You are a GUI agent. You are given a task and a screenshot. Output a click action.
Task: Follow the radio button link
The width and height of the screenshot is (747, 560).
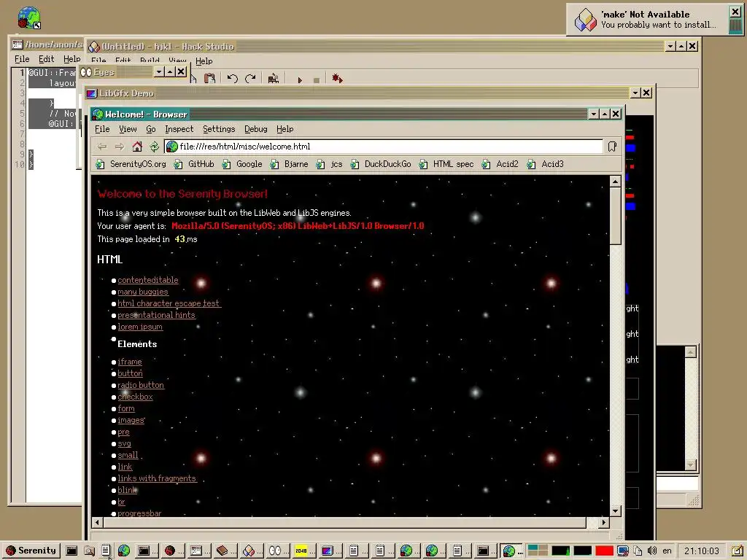point(141,385)
